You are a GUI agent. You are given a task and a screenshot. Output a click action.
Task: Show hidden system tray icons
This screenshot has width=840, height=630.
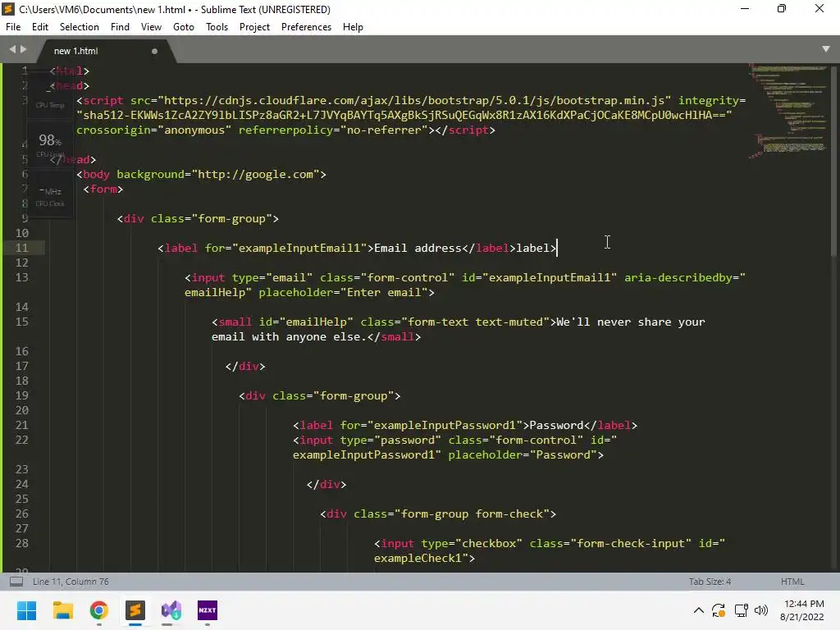[699, 610]
